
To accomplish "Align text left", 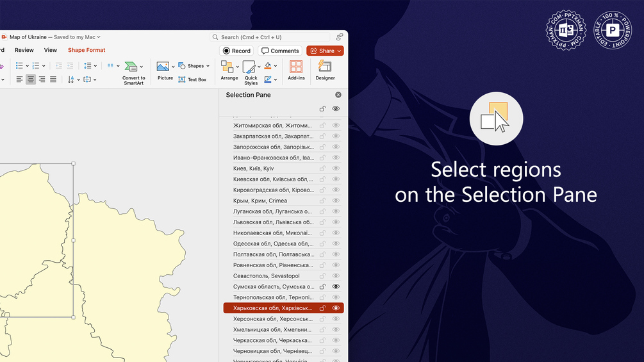I will pyautogui.click(x=19, y=79).
